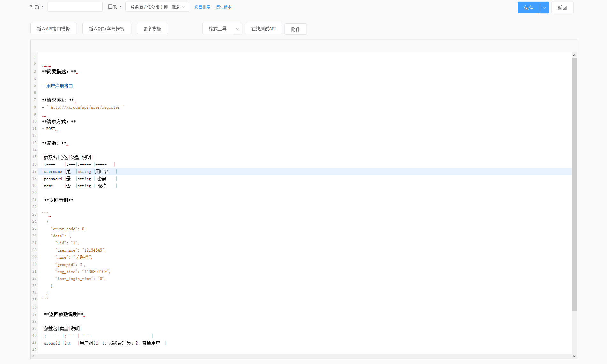Screen dimensions: 607x364
Task: Click the horizontal scrollbar's left arrow
Action: [33, 356]
